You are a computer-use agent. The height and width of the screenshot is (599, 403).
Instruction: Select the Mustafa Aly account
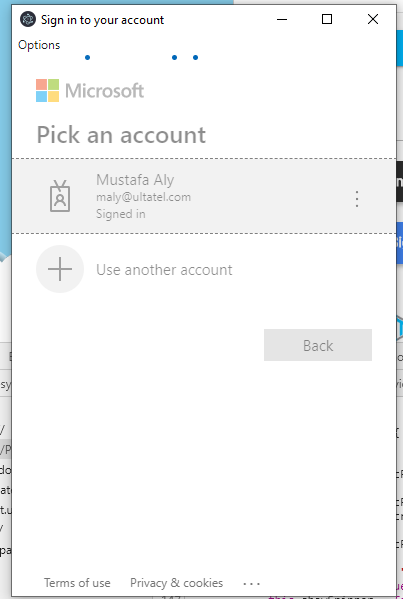tap(204, 196)
